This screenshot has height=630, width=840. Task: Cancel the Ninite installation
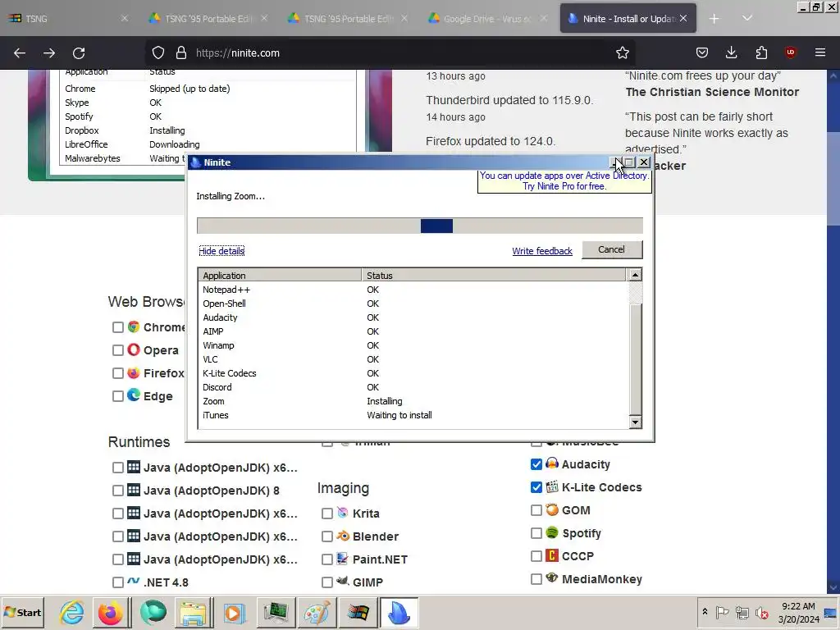click(x=611, y=249)
